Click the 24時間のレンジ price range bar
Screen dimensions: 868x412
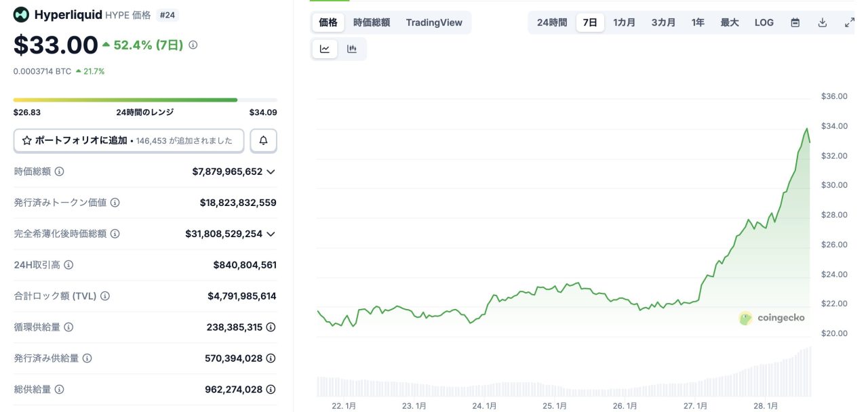click(144, 100)
